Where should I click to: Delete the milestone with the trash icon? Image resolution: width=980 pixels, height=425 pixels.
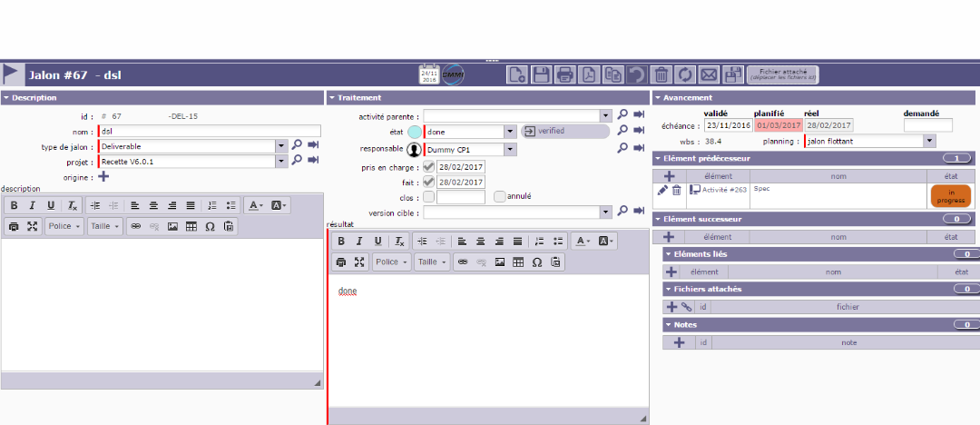(x=661, y=74)
